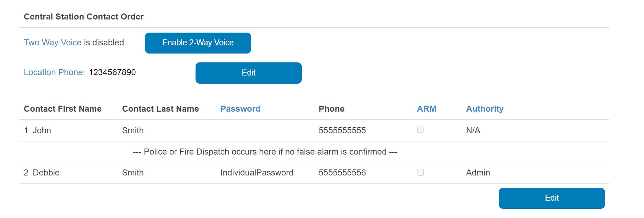Click phone number 5555555555 in John's row
The height and width of the screenshot is (218, 644).
coord(342,130)
